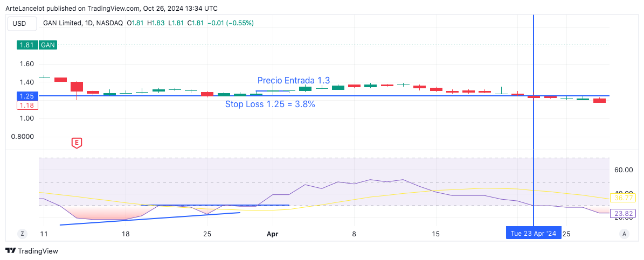644x260 pixels.
Task: Click the '-0.01 (-0.55%)' change value
Action: (231, 23)
